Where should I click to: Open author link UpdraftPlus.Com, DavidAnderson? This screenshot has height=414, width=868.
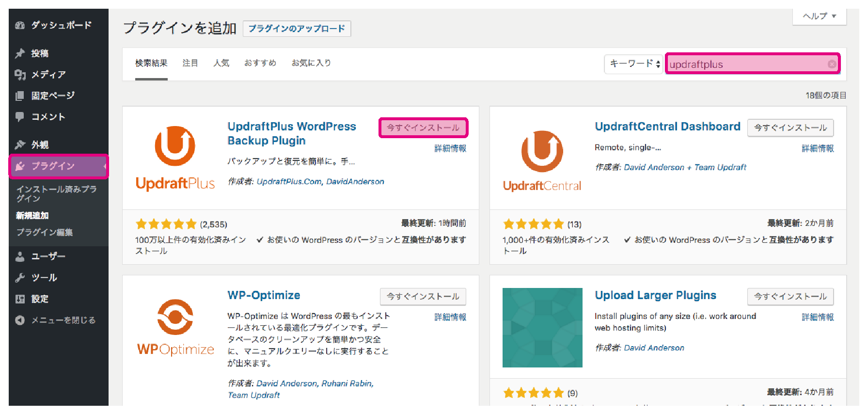coord(320,181)
